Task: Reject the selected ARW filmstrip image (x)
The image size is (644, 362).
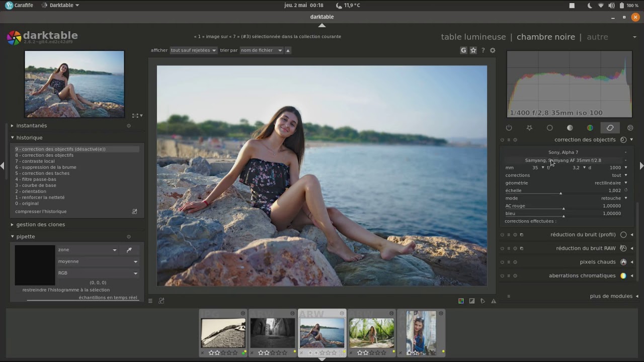Action: 302,353
